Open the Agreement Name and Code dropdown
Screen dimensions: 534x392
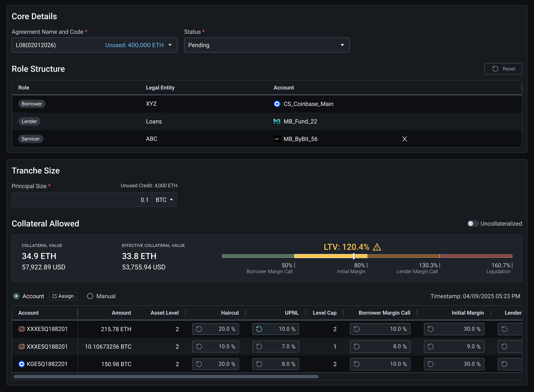pos(94,45)
